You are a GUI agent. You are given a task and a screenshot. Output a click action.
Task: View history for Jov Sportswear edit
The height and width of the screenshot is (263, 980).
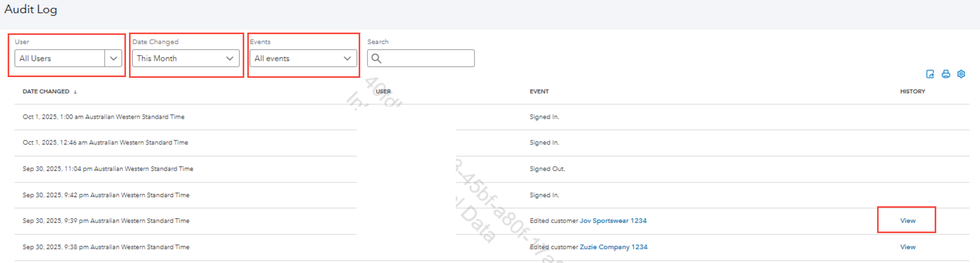point(907,221)
